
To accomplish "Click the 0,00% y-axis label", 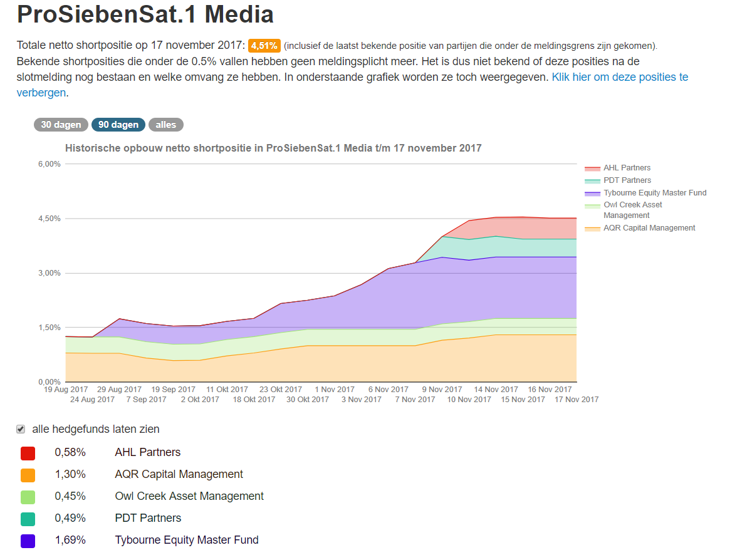I will 48,382.
